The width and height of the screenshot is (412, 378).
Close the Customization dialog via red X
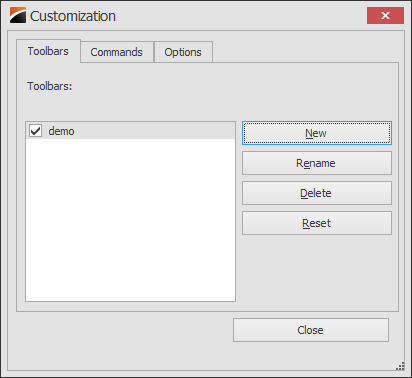tap(385, 15)
